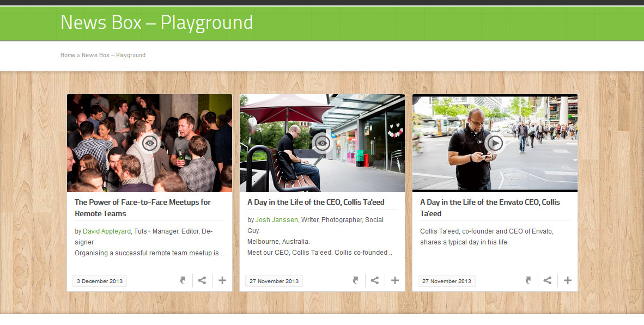Select News Box – Playground in the breadcrumb
644x325 pixels.
(x=113, y=55)
